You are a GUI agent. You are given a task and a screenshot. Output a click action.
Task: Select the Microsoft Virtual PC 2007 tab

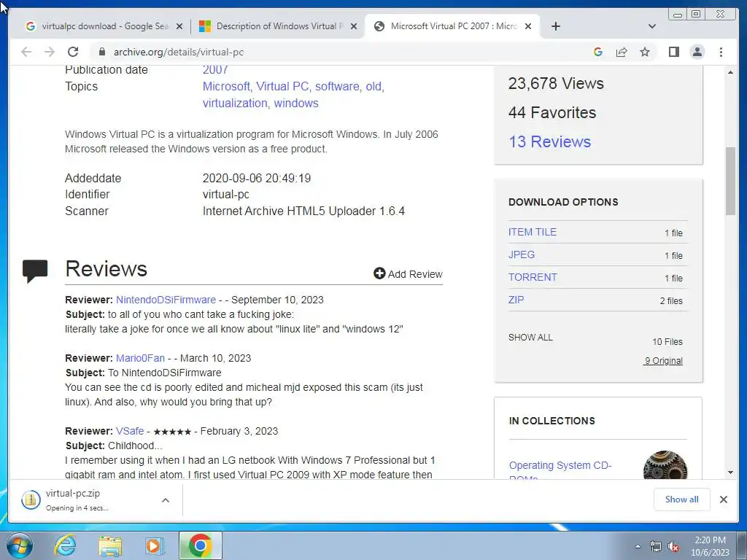tap(452, 26)
